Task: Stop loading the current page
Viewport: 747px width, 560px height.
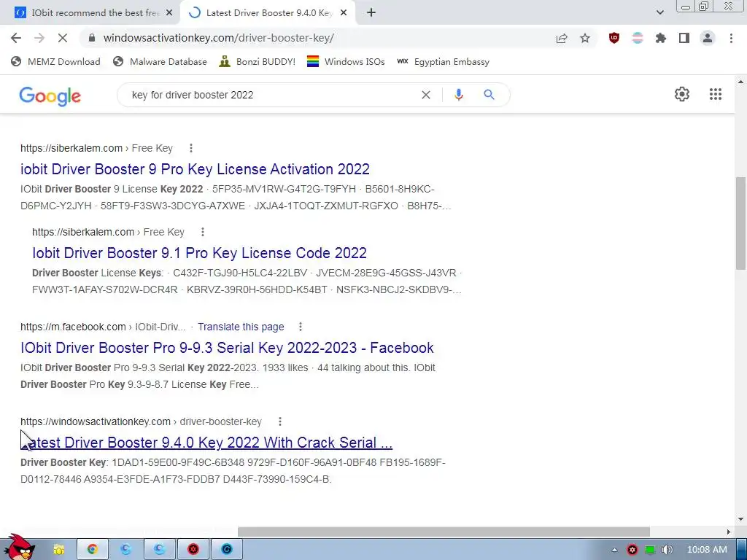Action: (63, 38)
